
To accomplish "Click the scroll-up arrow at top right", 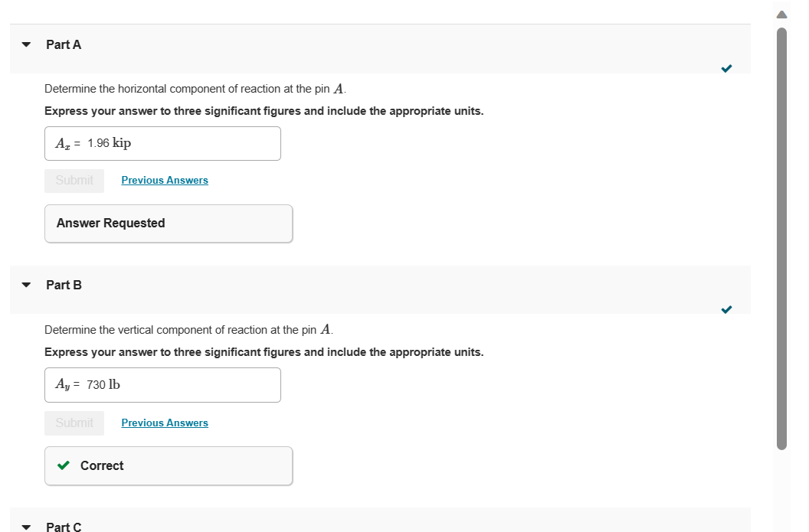I will pyautogui.click(x=781, y=13).
